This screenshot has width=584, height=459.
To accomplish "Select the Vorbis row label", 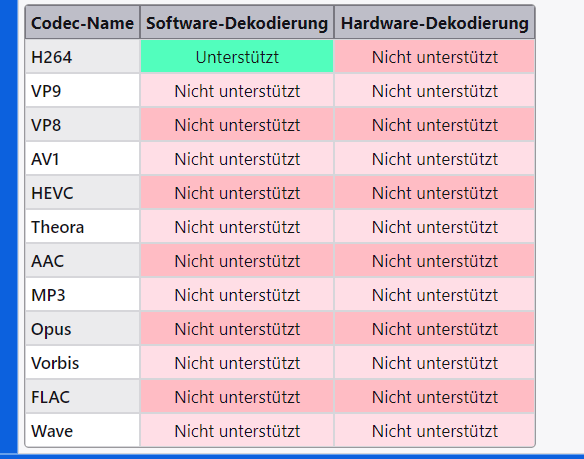I will (x=82, y=363).
